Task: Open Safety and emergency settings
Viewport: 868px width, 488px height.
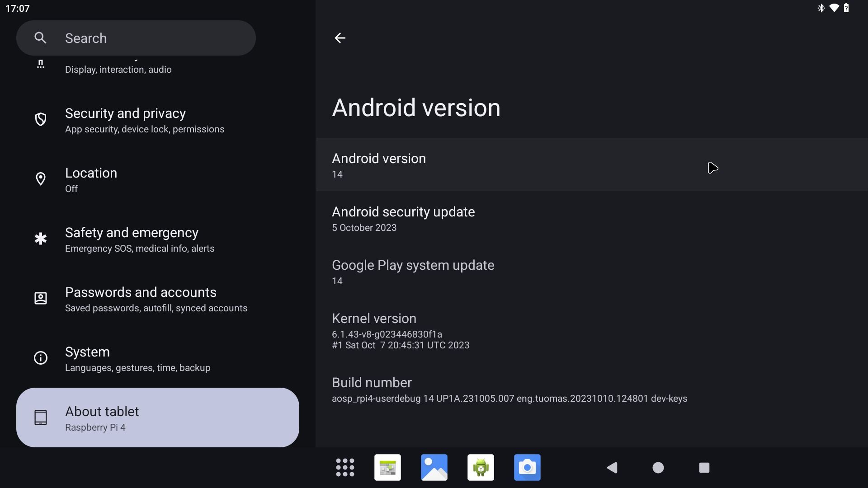Action: 132,239
